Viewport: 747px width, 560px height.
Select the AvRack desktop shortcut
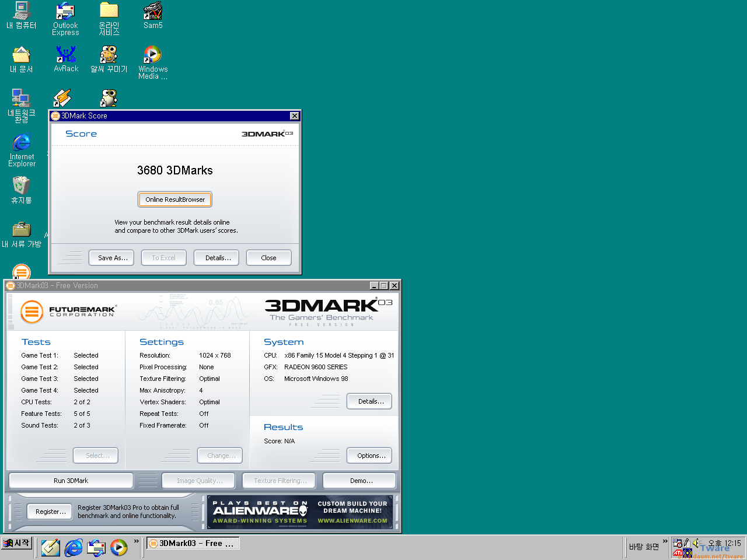66,60
